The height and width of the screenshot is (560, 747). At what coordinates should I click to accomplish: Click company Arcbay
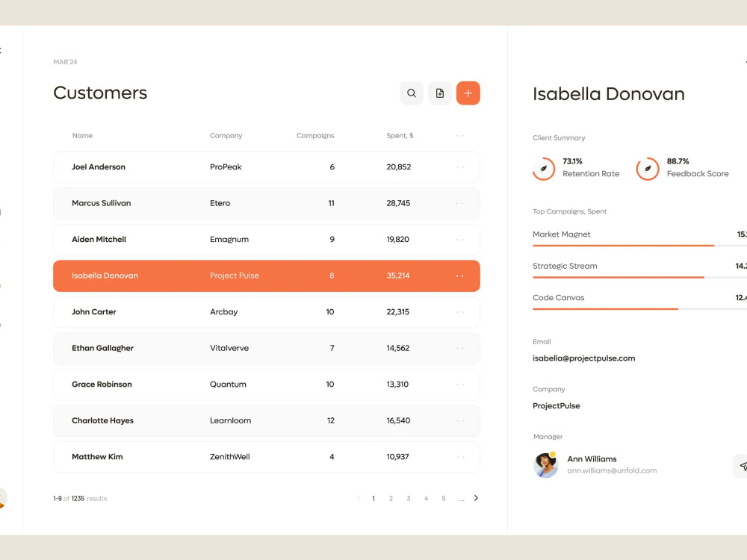(x=224, y=312)
